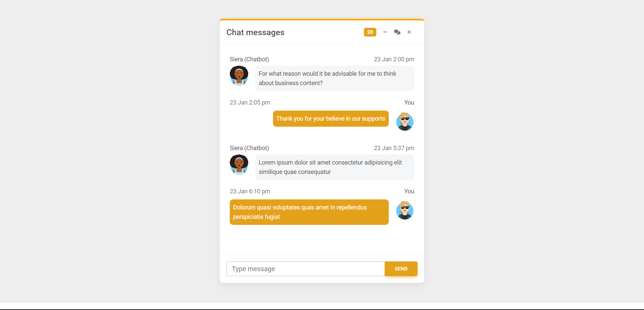Click the contacts chat bubbles icon
Image resolution: width=644 pixels, height=310 pixels.
pyautogui.click(x=397, y=32)
